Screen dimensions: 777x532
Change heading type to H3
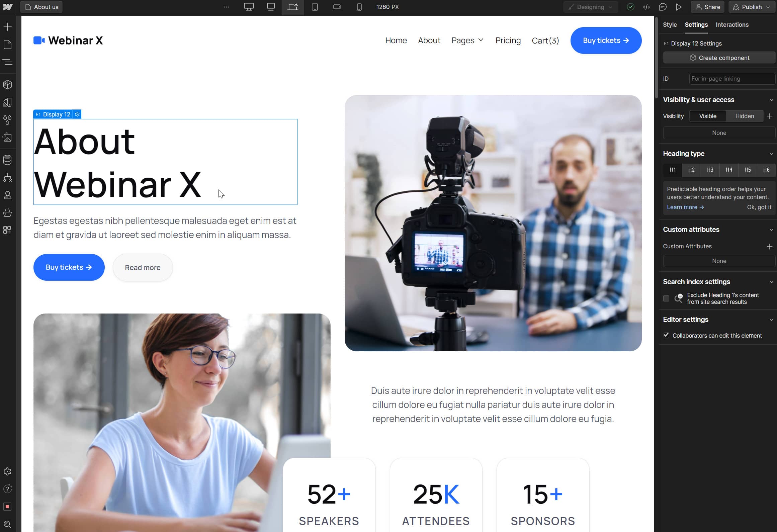tap(710, 170)
